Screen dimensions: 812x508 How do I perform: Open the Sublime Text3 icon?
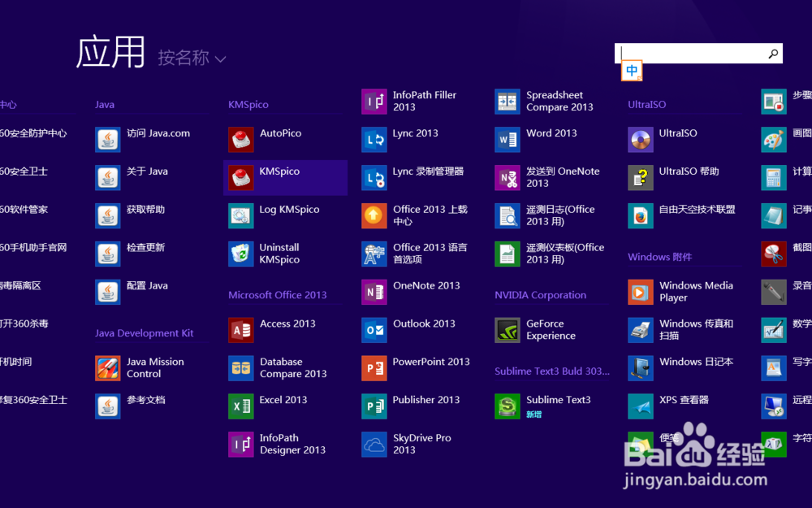click(x=507, y=406)
